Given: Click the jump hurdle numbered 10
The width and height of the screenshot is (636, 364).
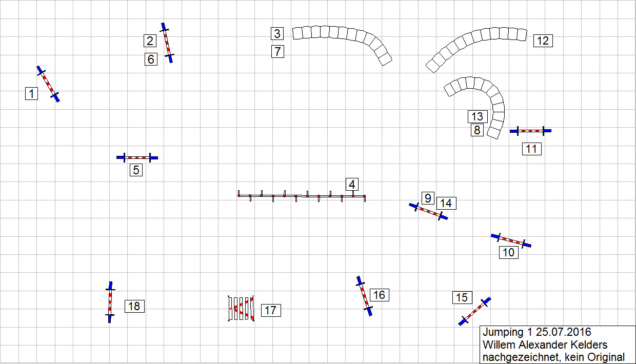Looking at the screenshot, I should point(511,240).
